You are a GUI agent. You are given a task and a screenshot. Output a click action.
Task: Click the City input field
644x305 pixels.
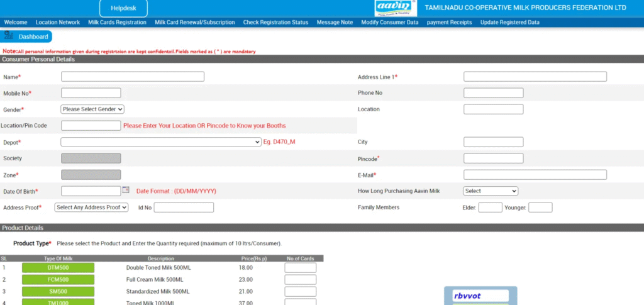tap(493, 142)
